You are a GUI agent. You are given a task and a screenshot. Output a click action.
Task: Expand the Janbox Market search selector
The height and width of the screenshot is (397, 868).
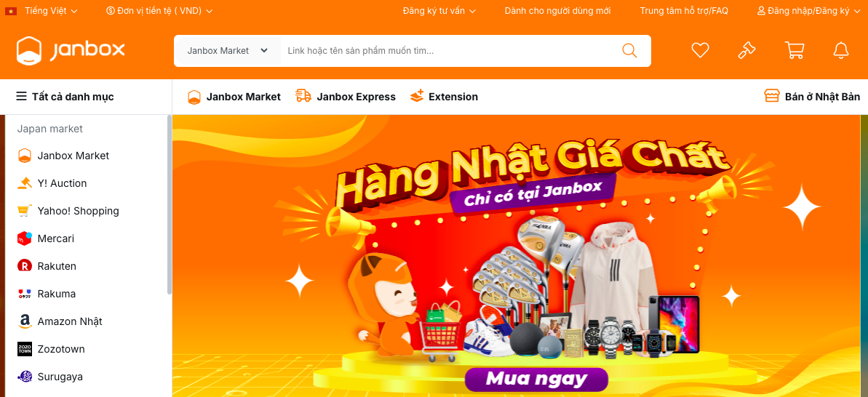point(228,50)
